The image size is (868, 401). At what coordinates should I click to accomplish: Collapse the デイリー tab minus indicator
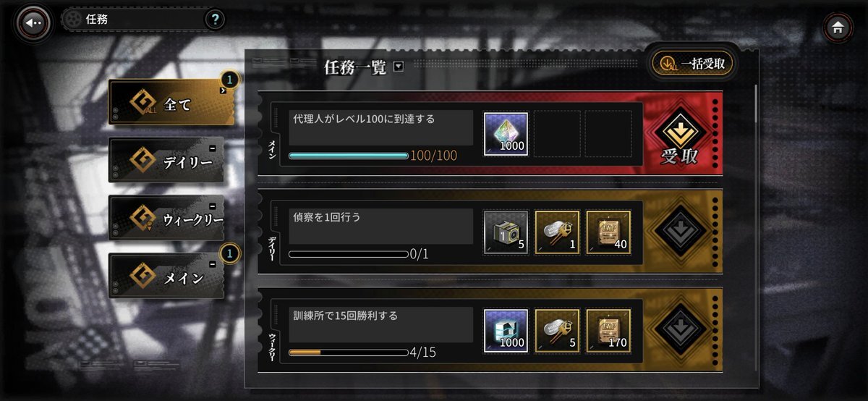pyautogui.click(x=211, y=149)
